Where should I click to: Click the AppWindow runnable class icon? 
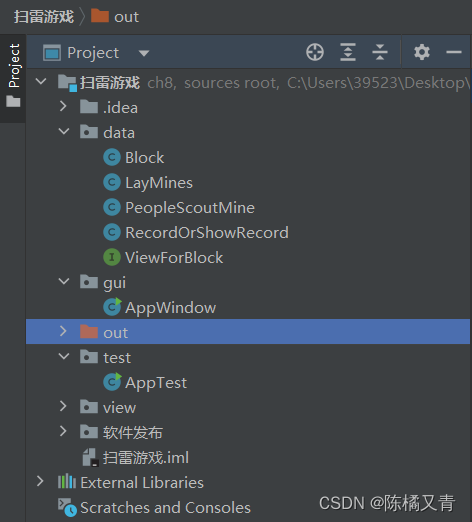112,307
